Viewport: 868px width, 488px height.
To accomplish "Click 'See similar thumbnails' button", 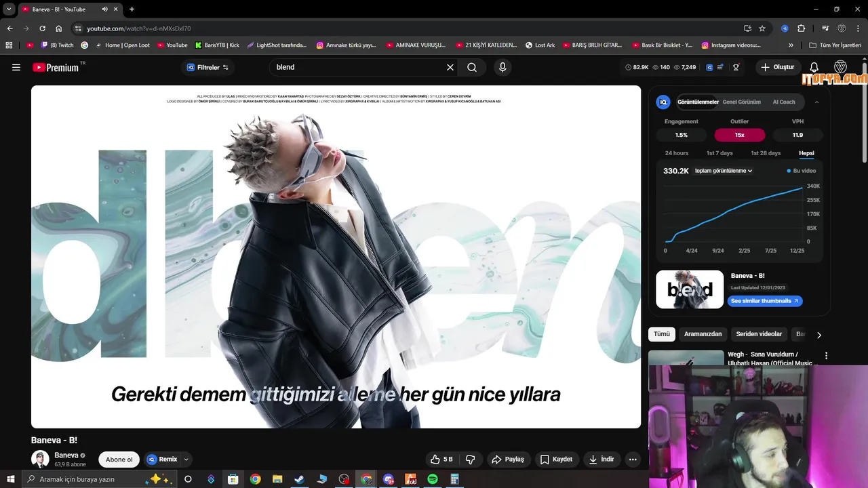I will pyautogui.click(x=765, y=301).
